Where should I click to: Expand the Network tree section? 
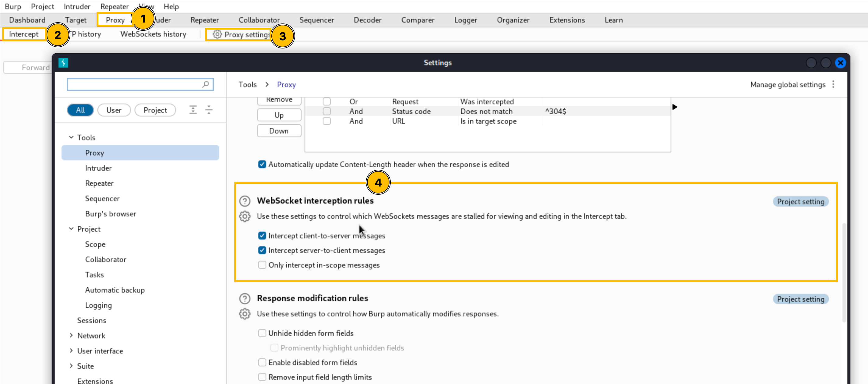71,336
